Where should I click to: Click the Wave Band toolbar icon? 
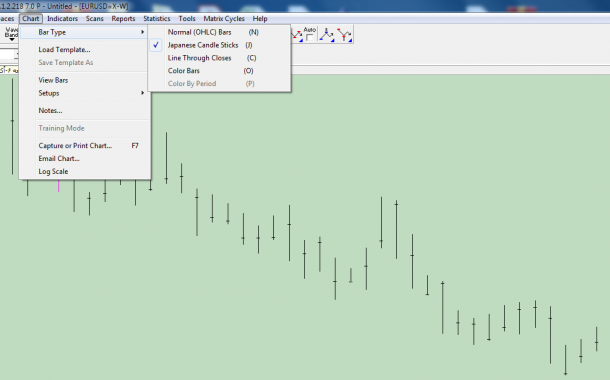click(x=11, y=33)
